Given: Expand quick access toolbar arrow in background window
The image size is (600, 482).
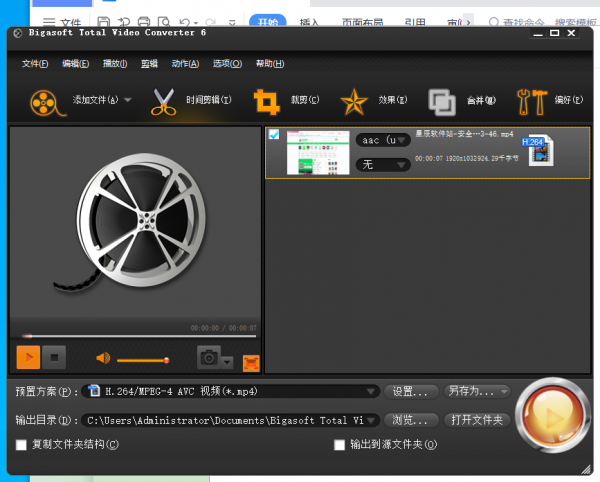Looking at the screenshot, I should [x=232, y=23].
